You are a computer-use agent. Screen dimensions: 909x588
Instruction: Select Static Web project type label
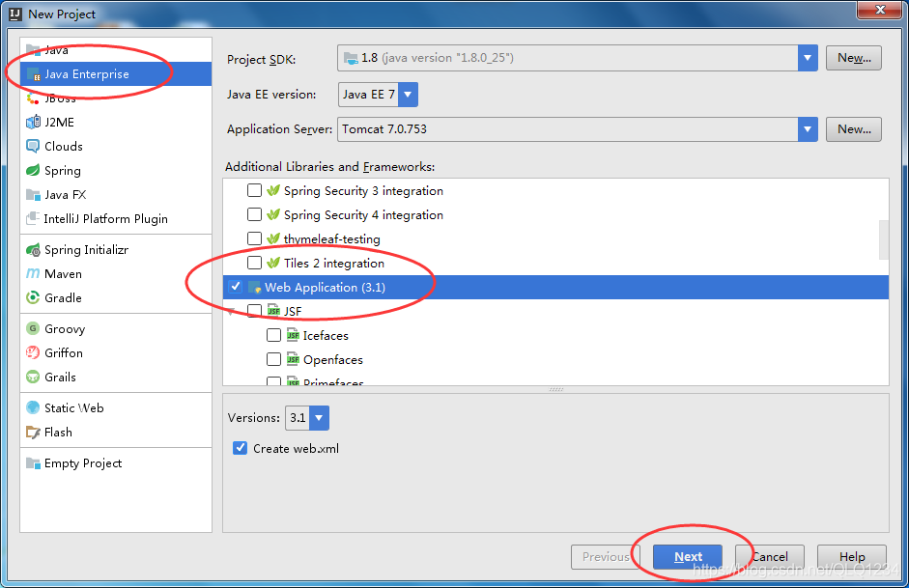pos(74,407)
